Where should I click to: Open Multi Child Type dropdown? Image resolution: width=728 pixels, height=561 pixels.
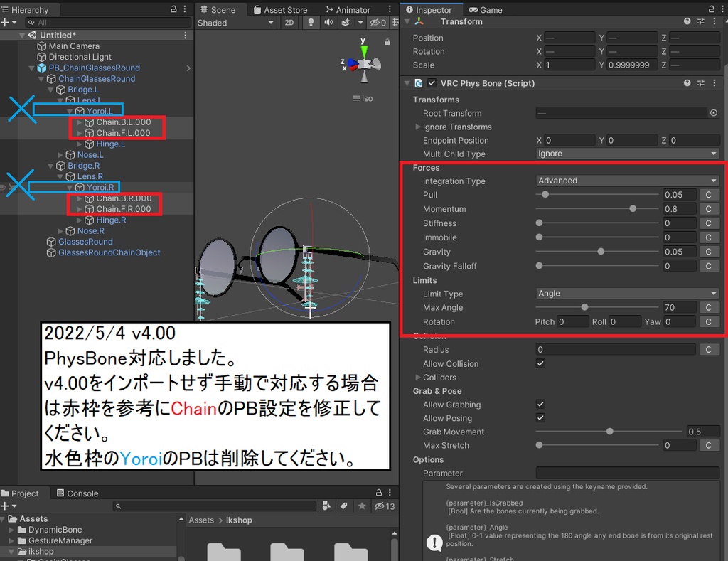(627, 154)
